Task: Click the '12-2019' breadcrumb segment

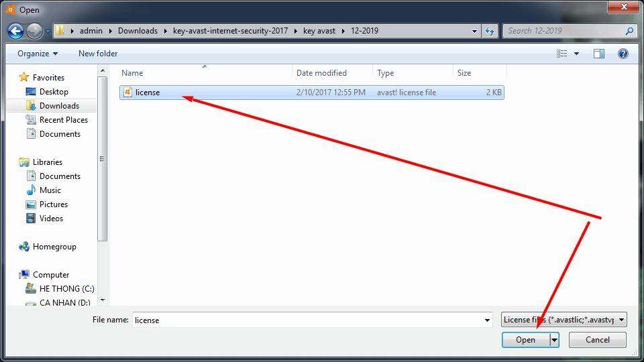Action: [364, 31]
